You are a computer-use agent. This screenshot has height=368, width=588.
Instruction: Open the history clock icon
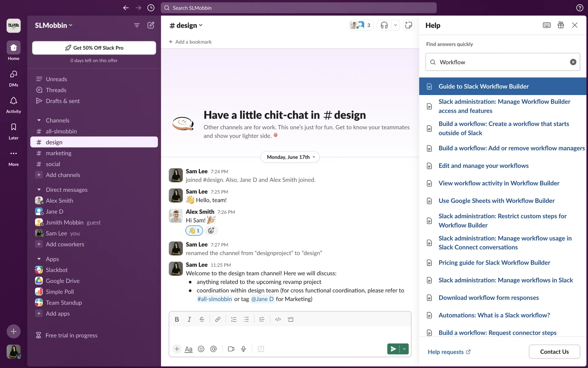[x=151, y=8]
